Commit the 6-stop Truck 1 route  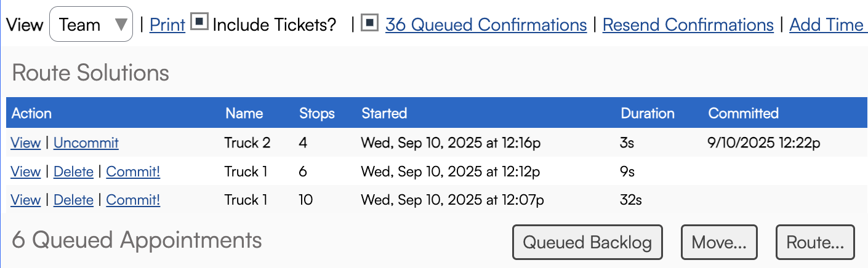pos(133,171)
